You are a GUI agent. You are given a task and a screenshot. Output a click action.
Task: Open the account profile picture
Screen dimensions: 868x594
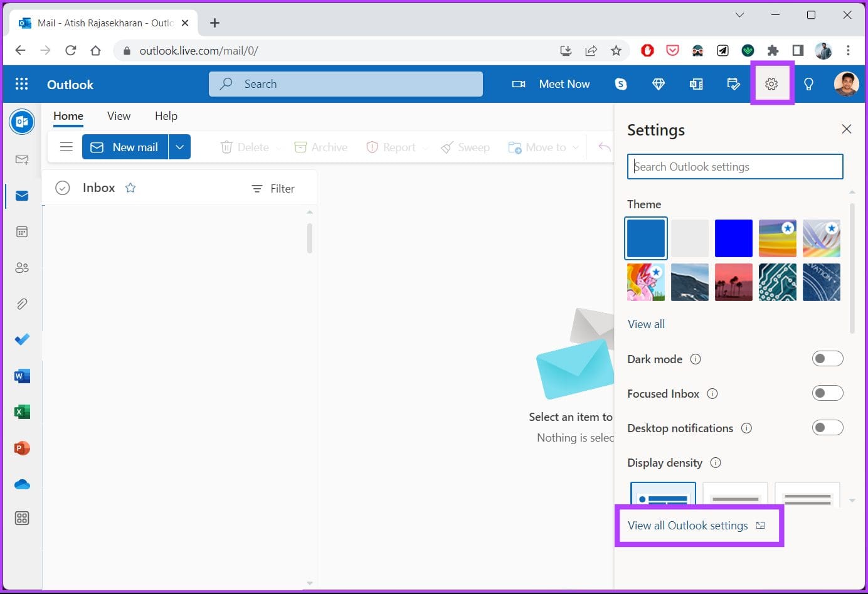[x=846, y=84]
